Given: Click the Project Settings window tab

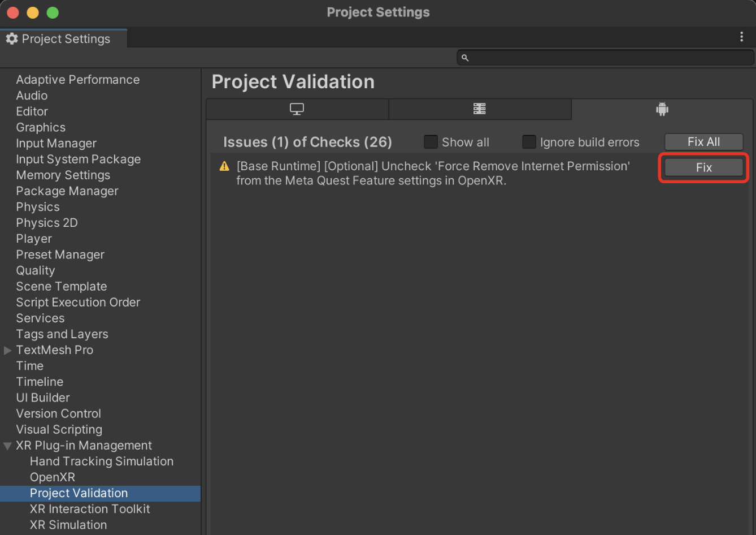Looking at the screenshot, I should pos(64,38).
